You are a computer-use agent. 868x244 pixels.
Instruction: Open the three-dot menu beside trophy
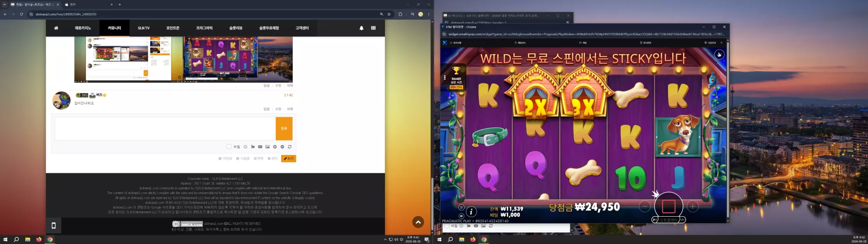[x=445, y=78]
